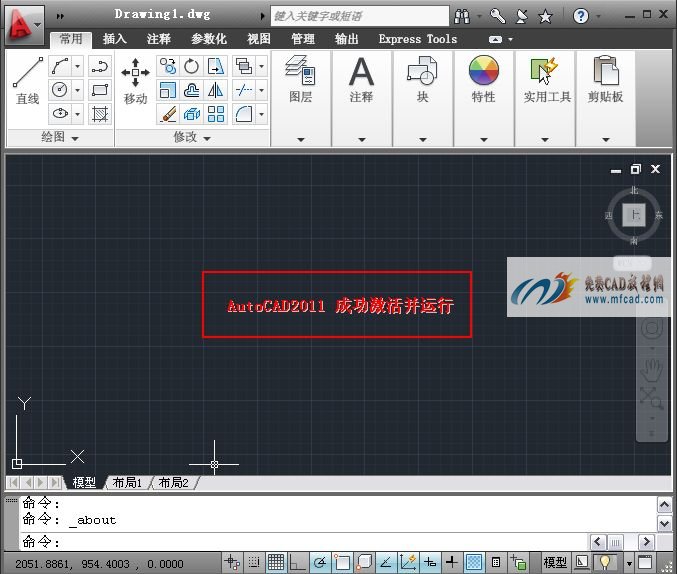Activate the Explode tool

coord(191,114)
